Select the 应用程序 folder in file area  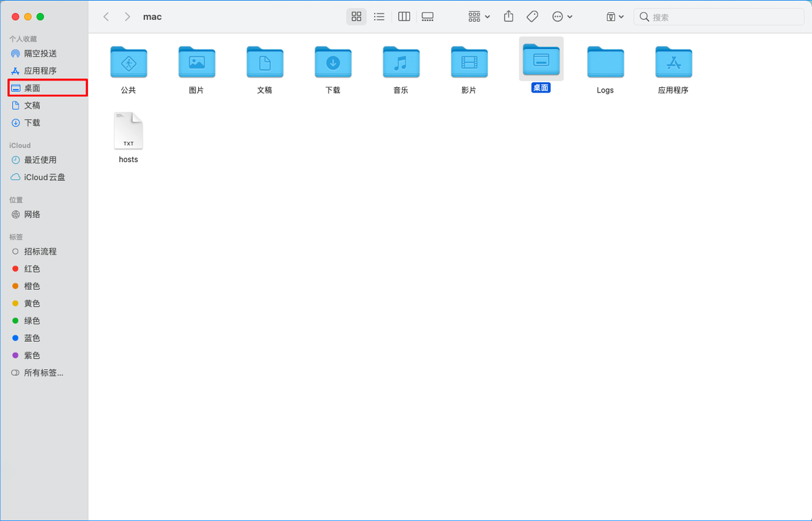673,62
